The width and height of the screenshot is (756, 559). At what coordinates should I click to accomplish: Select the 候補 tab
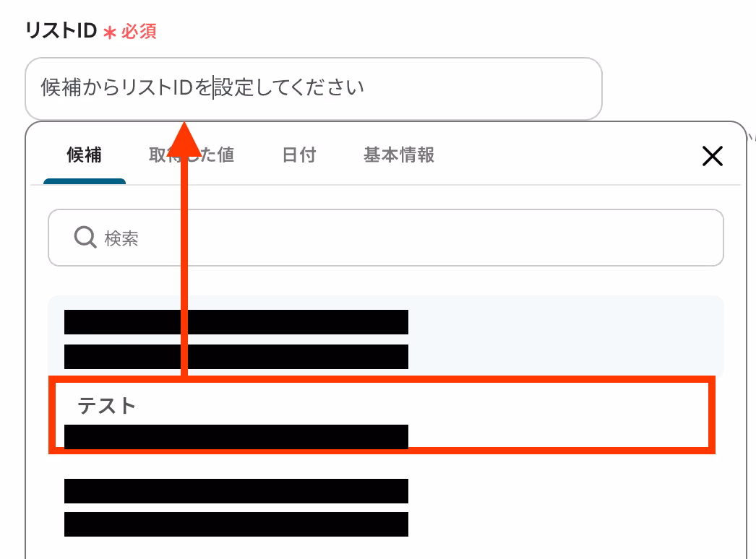pos(85,155)
